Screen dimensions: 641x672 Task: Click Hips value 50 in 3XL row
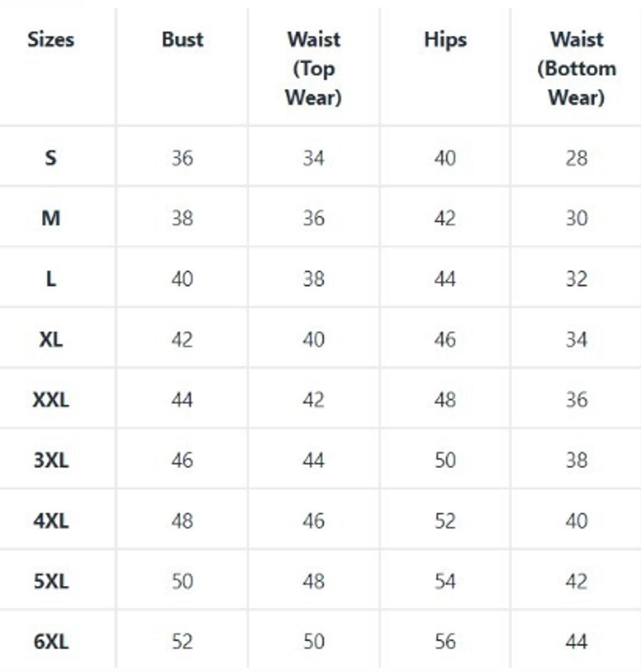click(x=445, y=461)
